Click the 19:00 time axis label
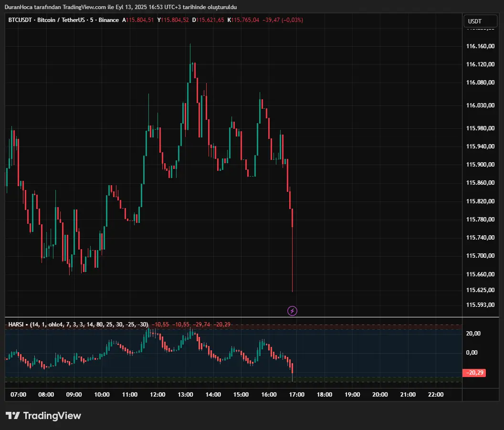 [352, 394]
